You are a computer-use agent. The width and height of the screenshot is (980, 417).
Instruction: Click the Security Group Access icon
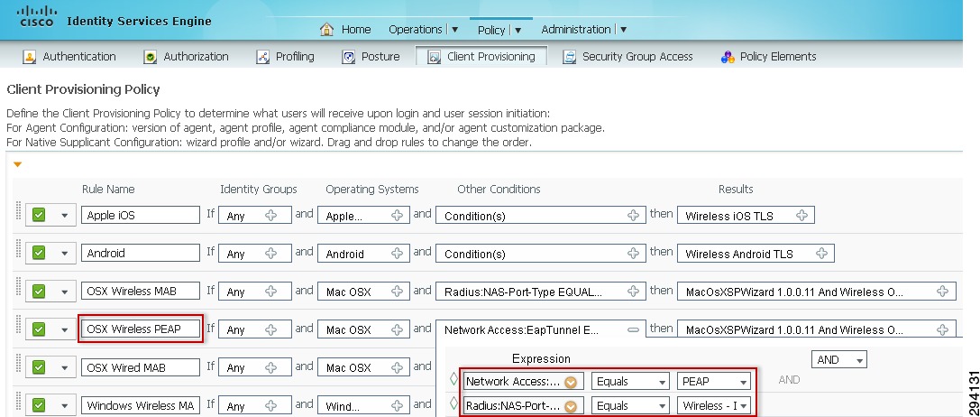569,57
